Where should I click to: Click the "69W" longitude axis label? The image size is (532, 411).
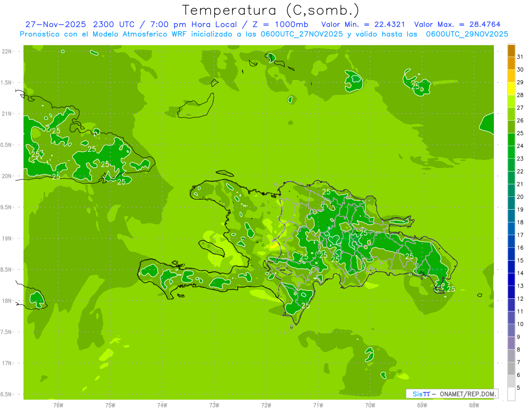click(422, 405)
